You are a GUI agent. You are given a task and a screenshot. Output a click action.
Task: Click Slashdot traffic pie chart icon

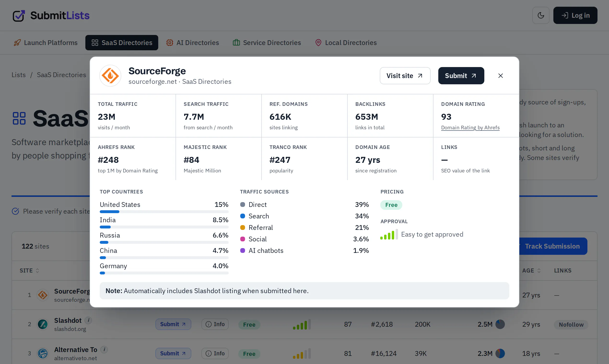pos(500,324)
